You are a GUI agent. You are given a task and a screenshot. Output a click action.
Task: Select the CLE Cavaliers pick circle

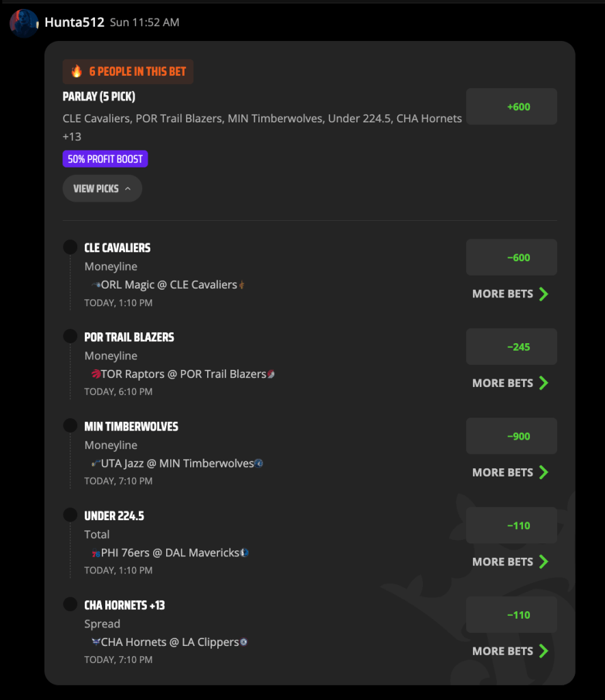[x=70, y=247]
